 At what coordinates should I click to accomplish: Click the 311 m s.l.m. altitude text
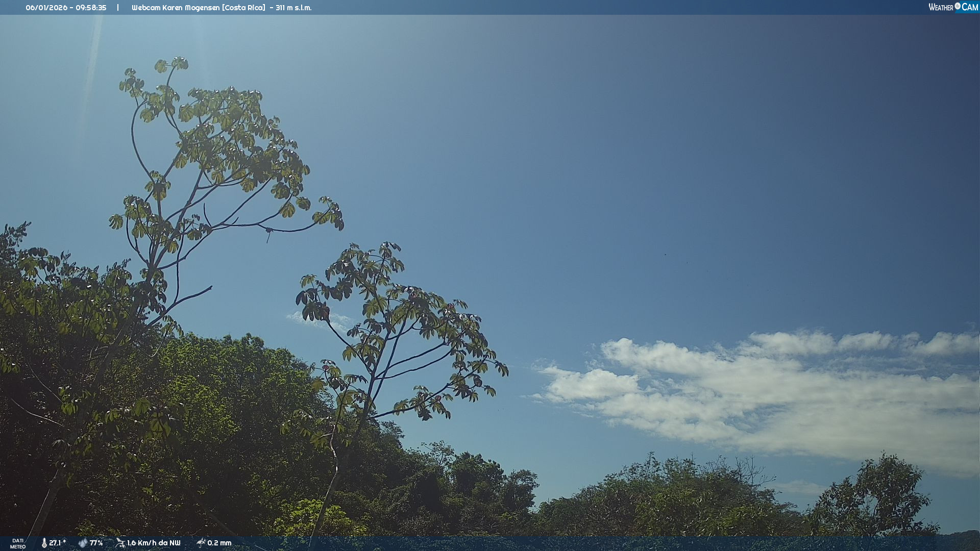point(293,8)
